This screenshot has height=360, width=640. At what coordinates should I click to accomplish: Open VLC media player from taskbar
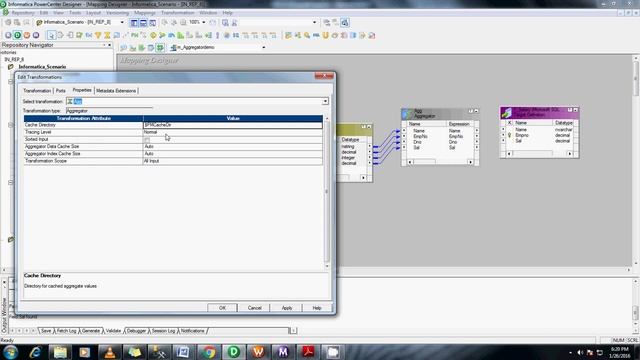click(110, 352)
